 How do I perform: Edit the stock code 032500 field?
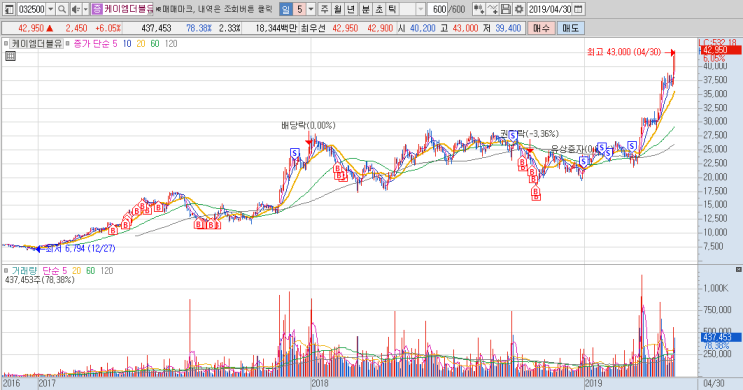pyautogui.click(x=32, y=9)
